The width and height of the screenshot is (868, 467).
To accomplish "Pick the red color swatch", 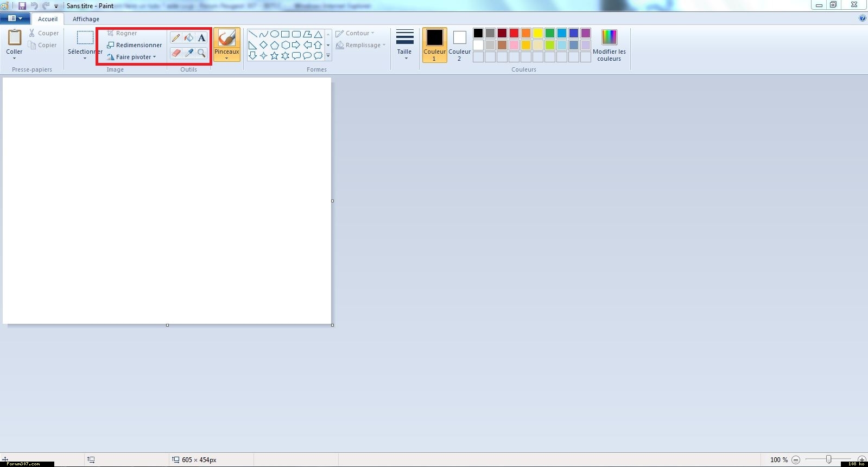I will click(x=514, y=33).
